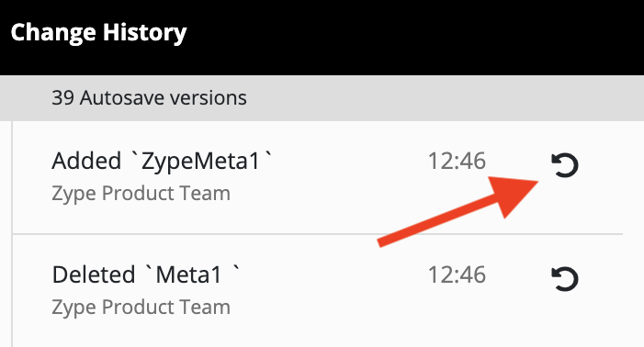Click revert arrow next to first 12:46
The height and width of the screenshot is (347, 644).
click(565, 165)
